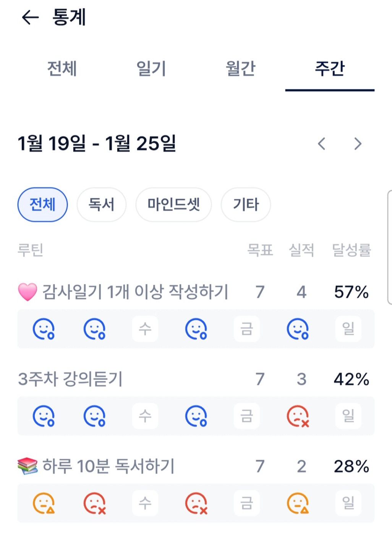Tap red failed face in 3주차 강의듣기 row

coord(298,416)
